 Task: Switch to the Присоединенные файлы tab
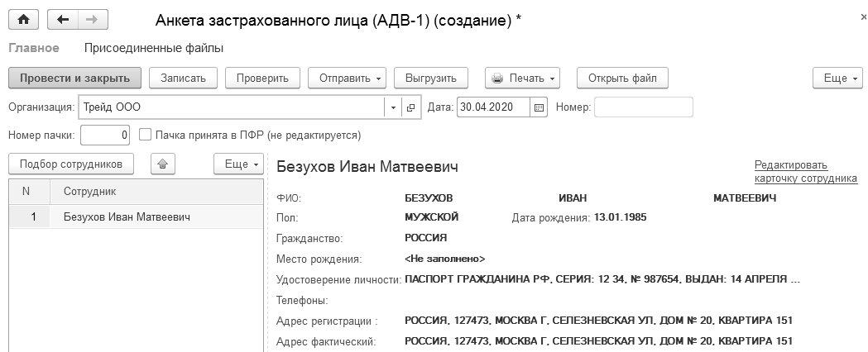point(154,48)
